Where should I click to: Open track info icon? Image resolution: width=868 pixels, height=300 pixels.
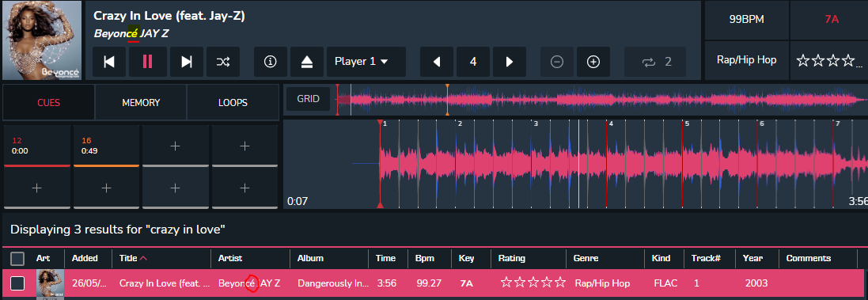tap(271, 62)
